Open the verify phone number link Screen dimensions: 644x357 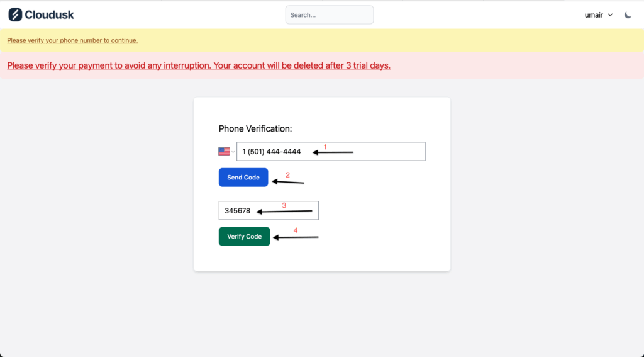(72, 40)
